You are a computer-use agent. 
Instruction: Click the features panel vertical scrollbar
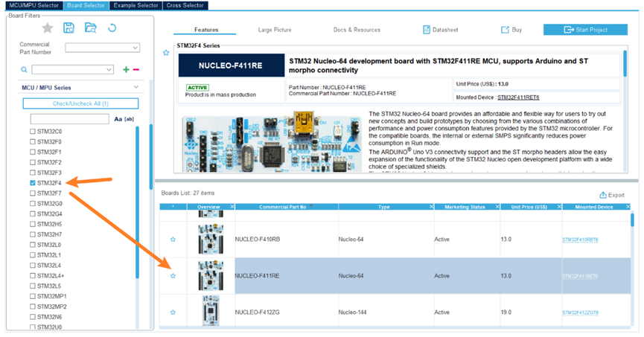[x=625, y=64]
